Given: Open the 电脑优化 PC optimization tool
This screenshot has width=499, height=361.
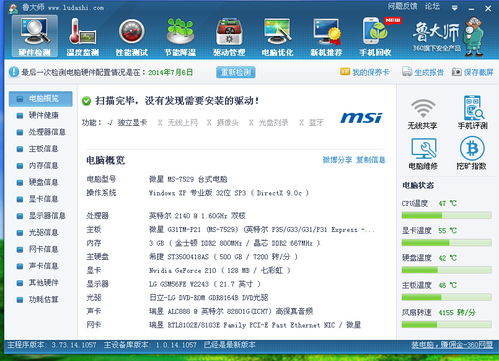Looking at the screenshot, I should coord(277,36).
